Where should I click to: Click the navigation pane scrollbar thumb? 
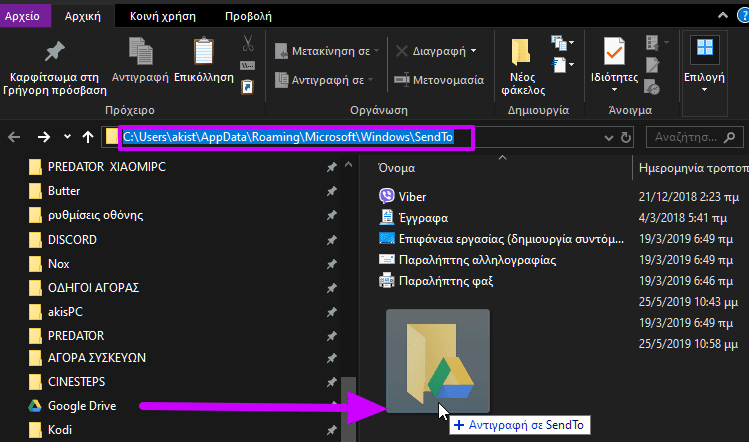pyautogui.click(x=349, y=409)
